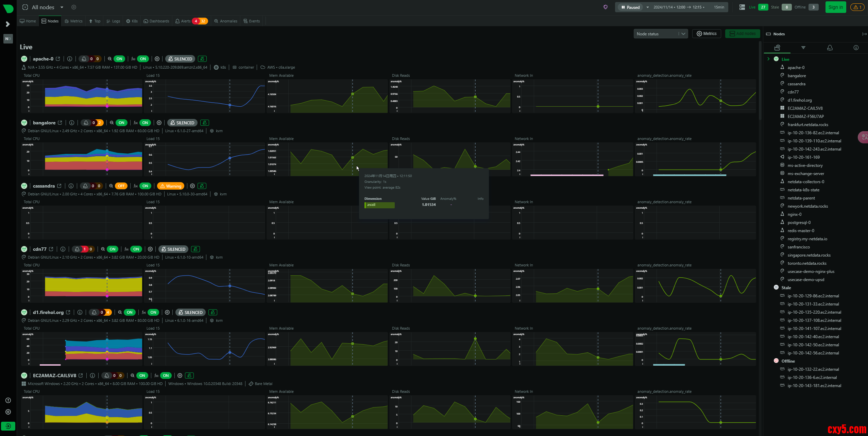This screenshot has height=436, width=868.
Task: Toggle apache-0 functions ON switch
Action: [143, 59]
